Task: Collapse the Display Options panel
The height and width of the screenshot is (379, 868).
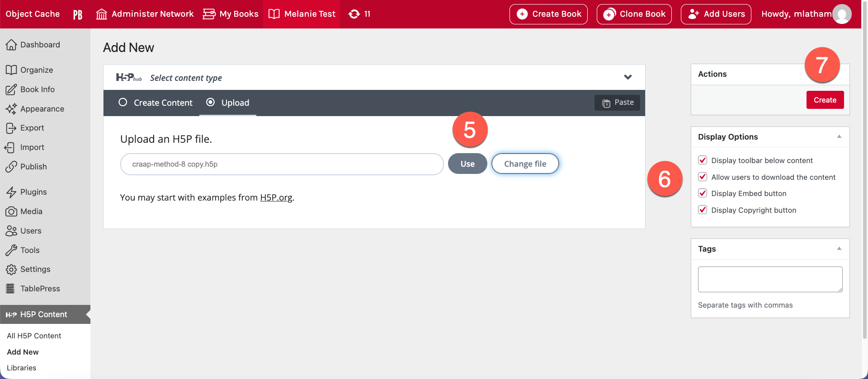Action: pos(839,137)
